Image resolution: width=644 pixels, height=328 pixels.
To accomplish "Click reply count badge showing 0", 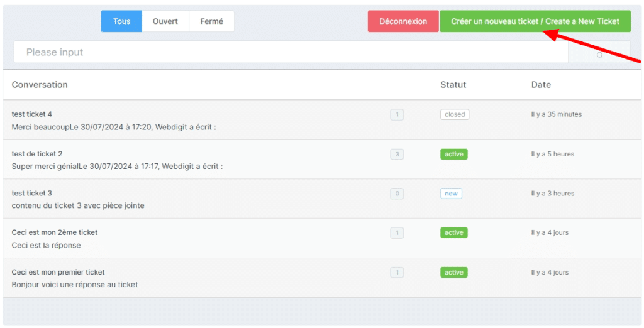I will [397, 194].
